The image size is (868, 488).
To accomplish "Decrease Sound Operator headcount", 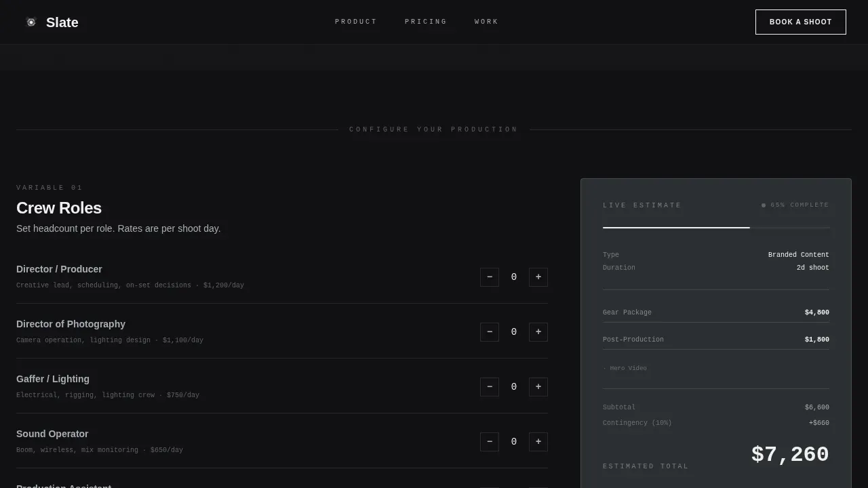I will [x=490, y=442].
